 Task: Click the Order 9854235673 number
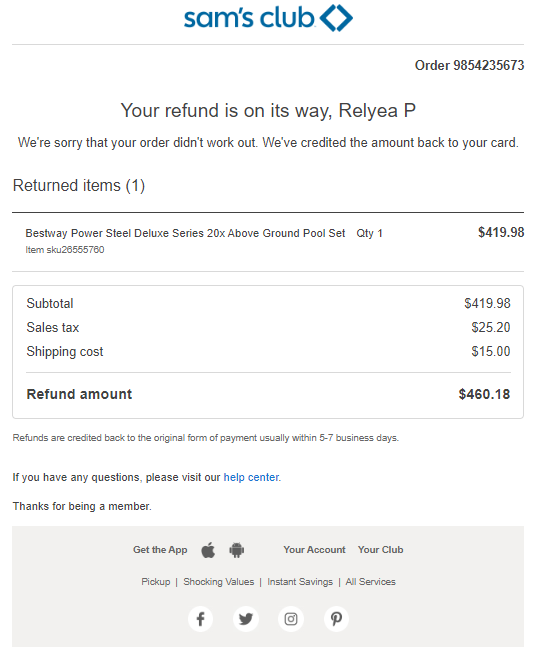pos(469,65)
